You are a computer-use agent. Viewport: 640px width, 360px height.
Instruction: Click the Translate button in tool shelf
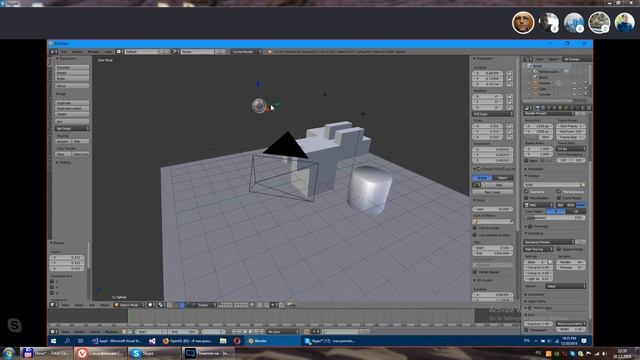tap(72, 68)
